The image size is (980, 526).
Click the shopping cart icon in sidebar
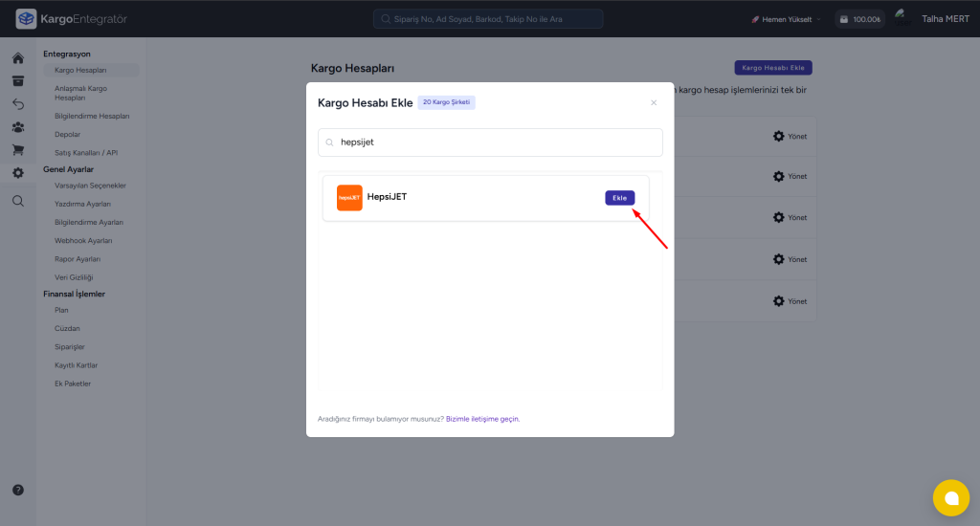pos(18,150)
